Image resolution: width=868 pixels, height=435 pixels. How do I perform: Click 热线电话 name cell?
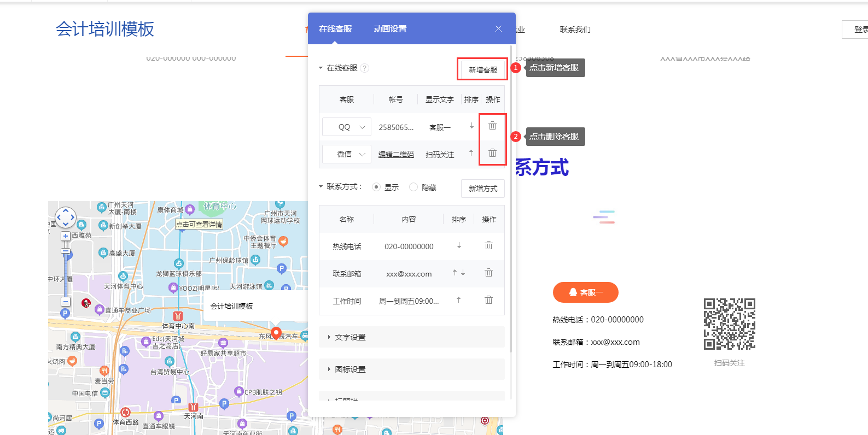click(x=347, y=246)
